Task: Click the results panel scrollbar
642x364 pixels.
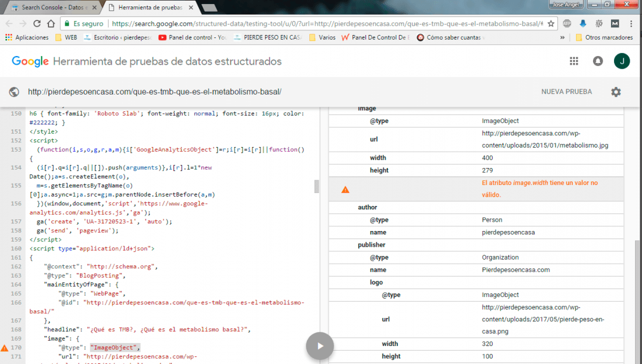Action: 637,302
